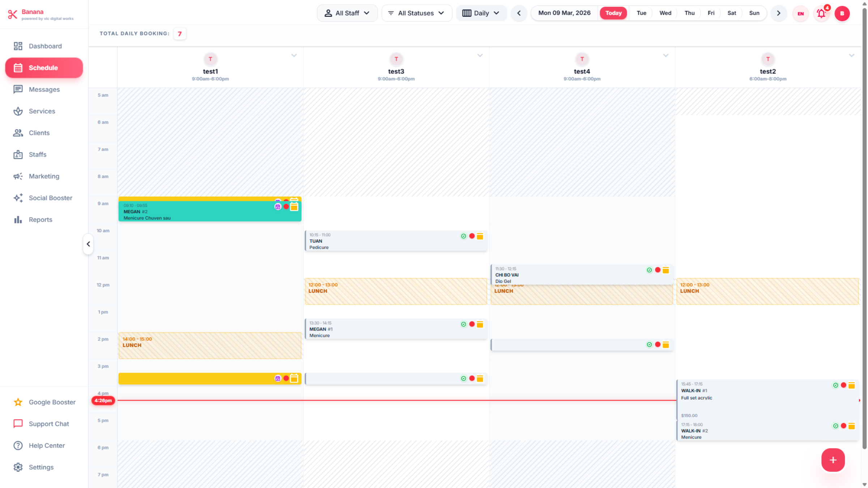Screen dimensions: 868x488
Task: Go to Google Booster star item
Action: tap(52, 402)
